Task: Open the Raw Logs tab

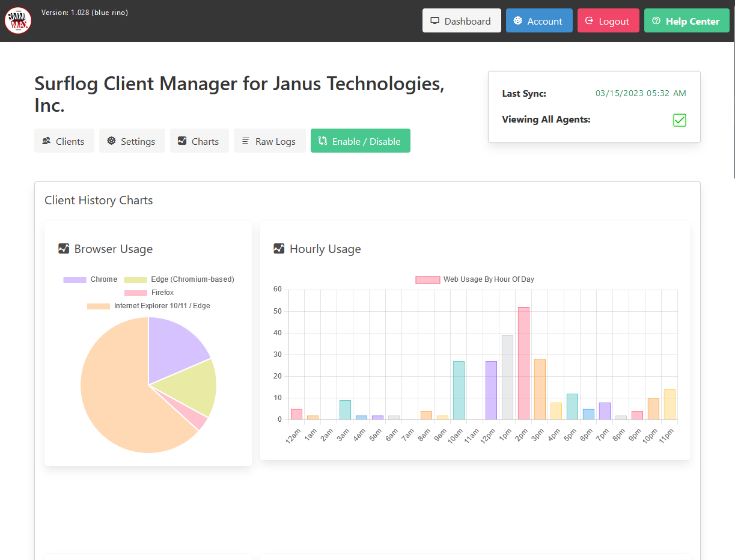Action: pos(269,141)
